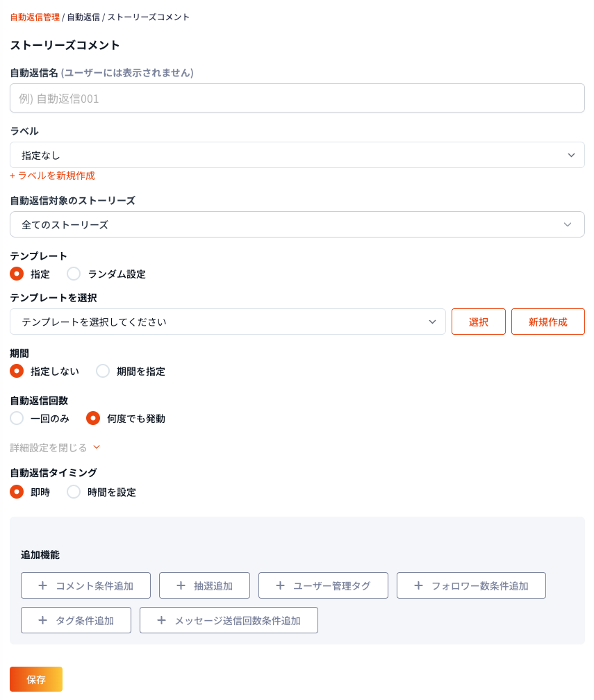Choose 期間を指定 radio option
Image resolution: width=594 pixels, height=700 pixels.
tap(103, 371)
